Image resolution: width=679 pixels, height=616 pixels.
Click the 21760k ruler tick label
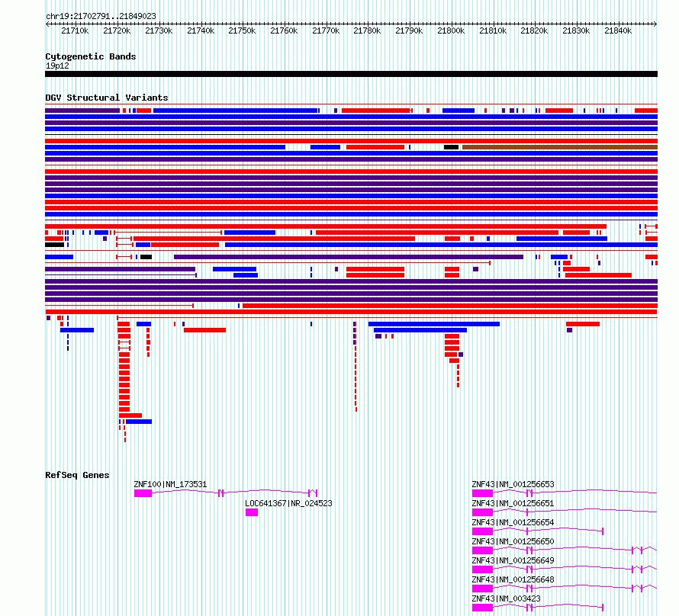[x=284, y=30]
